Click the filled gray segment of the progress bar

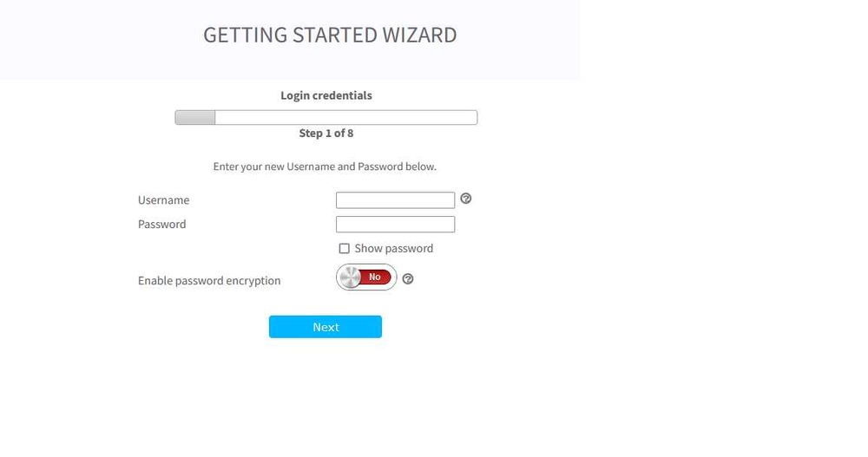[x=195, y=117]
